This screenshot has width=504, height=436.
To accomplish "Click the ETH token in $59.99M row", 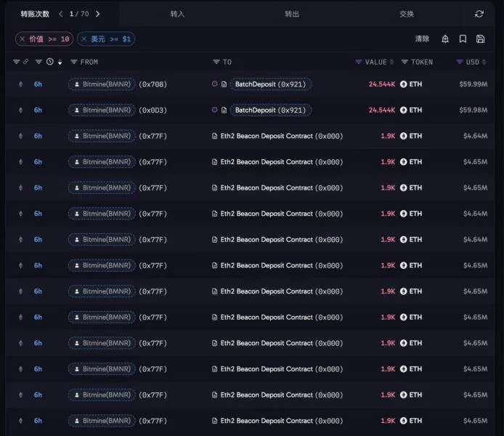I will (x=411, y=84).
